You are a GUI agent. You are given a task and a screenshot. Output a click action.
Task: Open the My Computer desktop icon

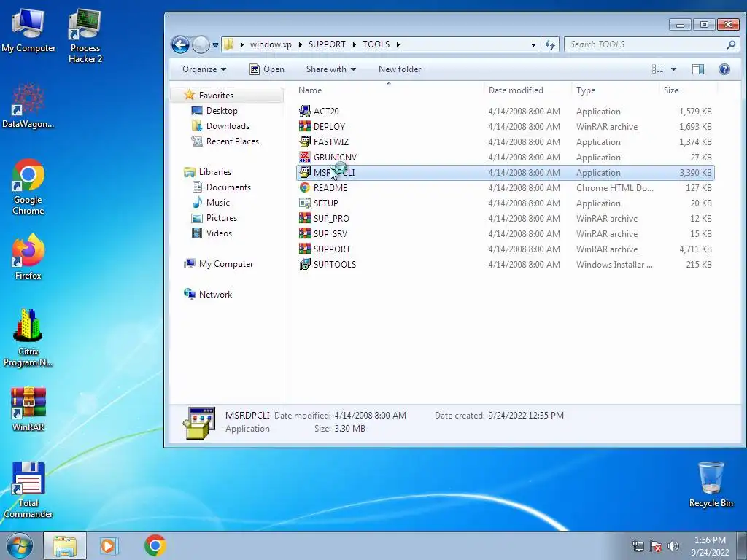pos(28,31)
